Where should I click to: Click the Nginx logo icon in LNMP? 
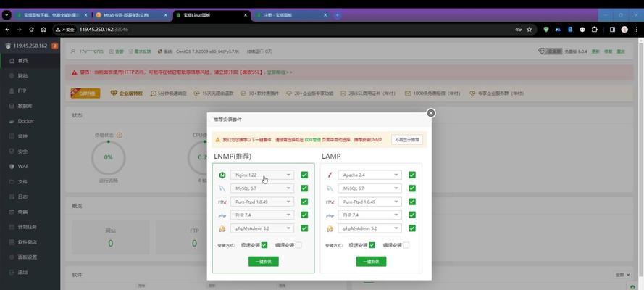(222, 175)
